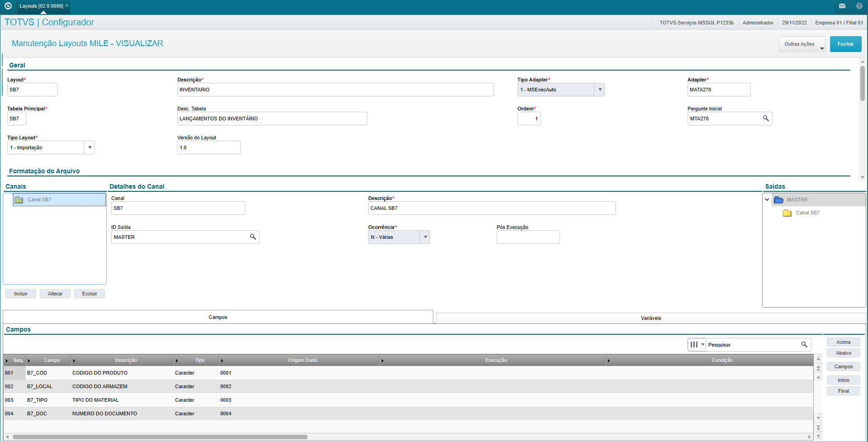
Task: Click the Descrição column header in grid
Action: (123, 361)
